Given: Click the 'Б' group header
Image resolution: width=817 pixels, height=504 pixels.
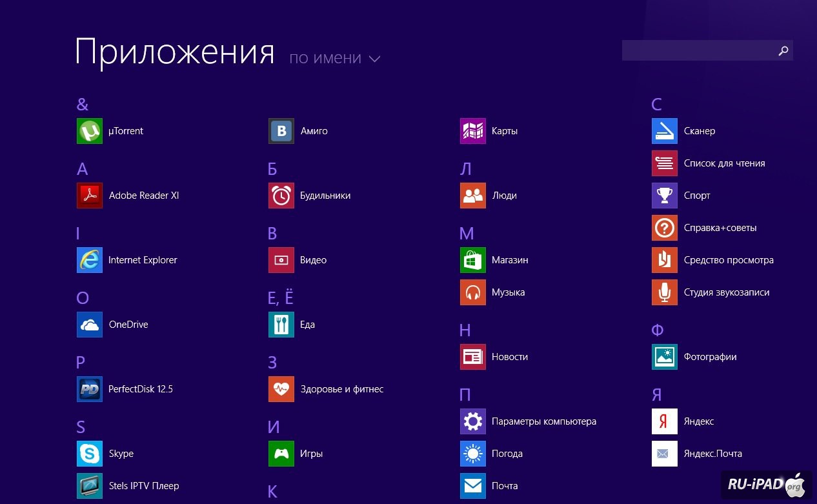Looking at the screenshot, I should click(273, 169).
